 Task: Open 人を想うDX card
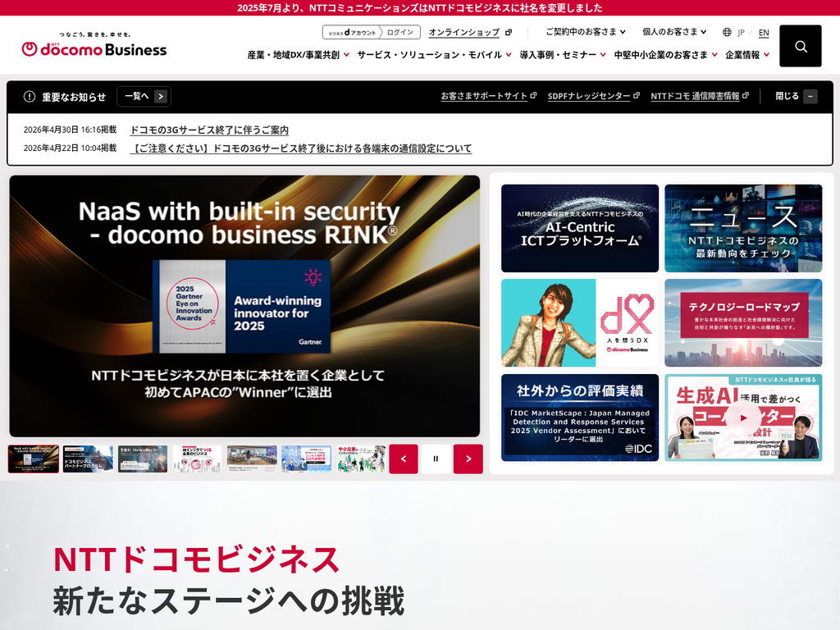(580, 323)
